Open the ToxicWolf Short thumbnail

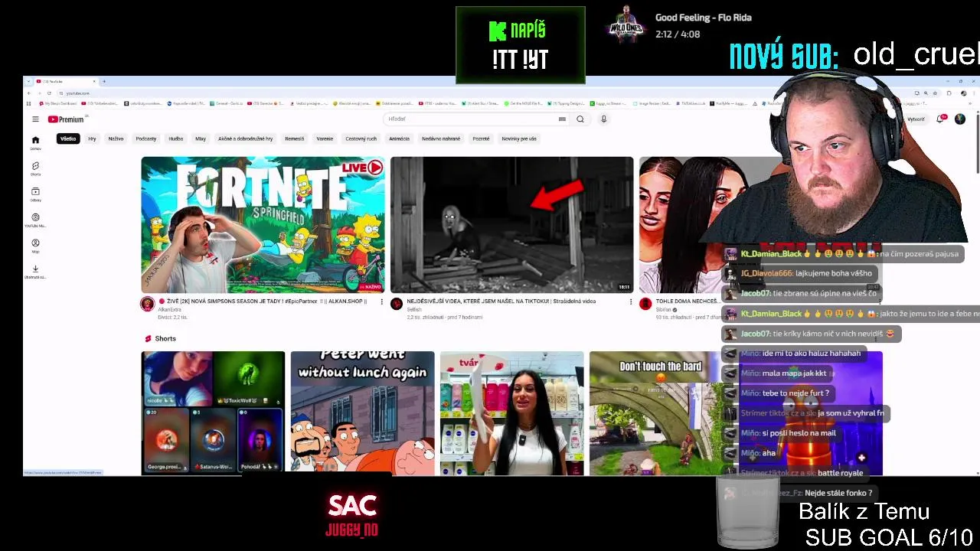click(x=213, y=413)
